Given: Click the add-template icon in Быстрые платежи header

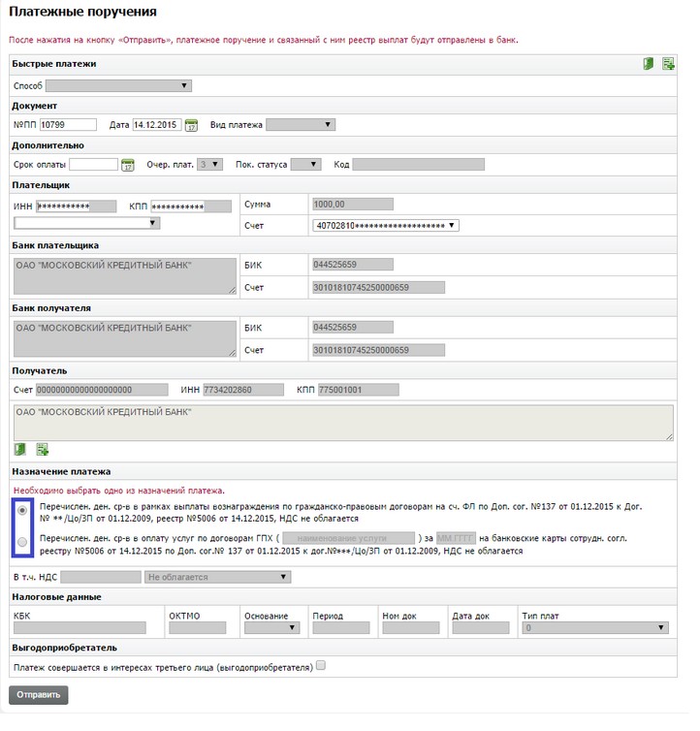Looking at the screenshot, I should pyautogui.click(x=668, y=64).
